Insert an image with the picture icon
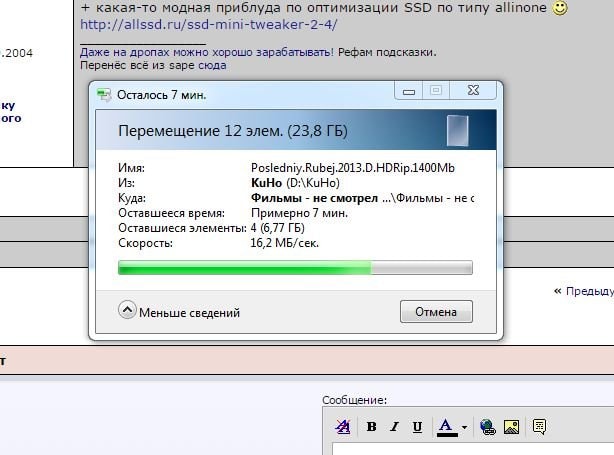Screen dimensions: 614x455 pos(511,426)
